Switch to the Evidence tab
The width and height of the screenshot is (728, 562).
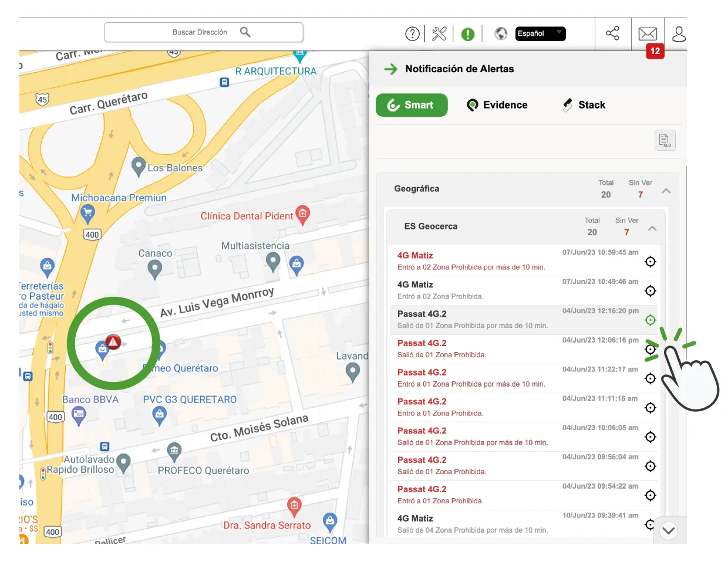497,105
